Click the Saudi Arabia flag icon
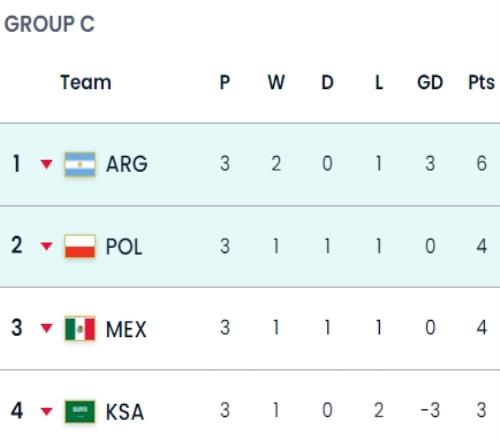The height and width of the screenshot is (440, 500). point(80,411)
